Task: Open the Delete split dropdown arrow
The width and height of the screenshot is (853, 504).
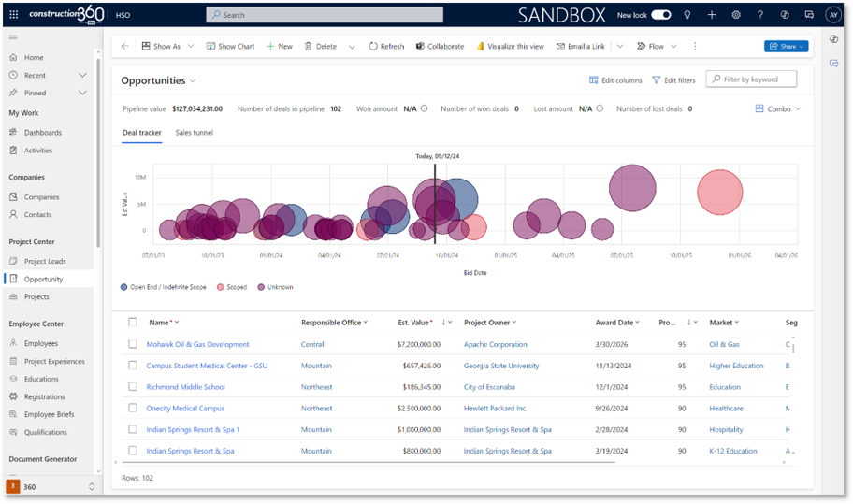Action: tap(352, 46)
